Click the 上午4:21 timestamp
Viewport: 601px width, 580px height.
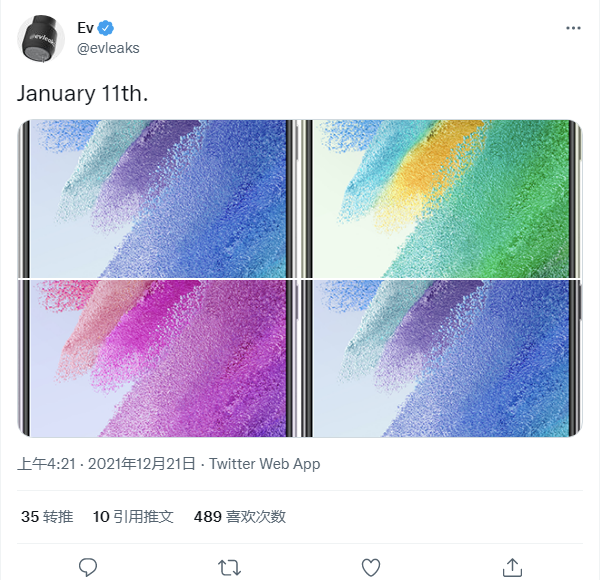[46, 464]
